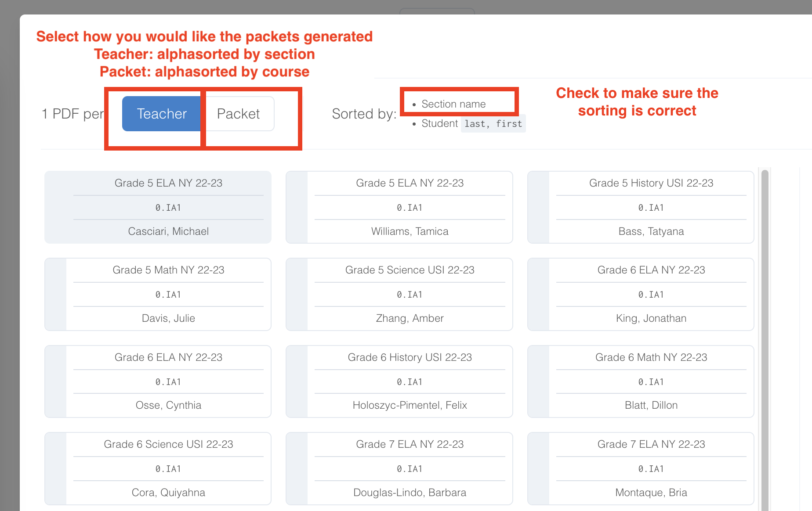
Task: Select the Davis, Julie Grade 5 Math card
Action: point(158,294)
